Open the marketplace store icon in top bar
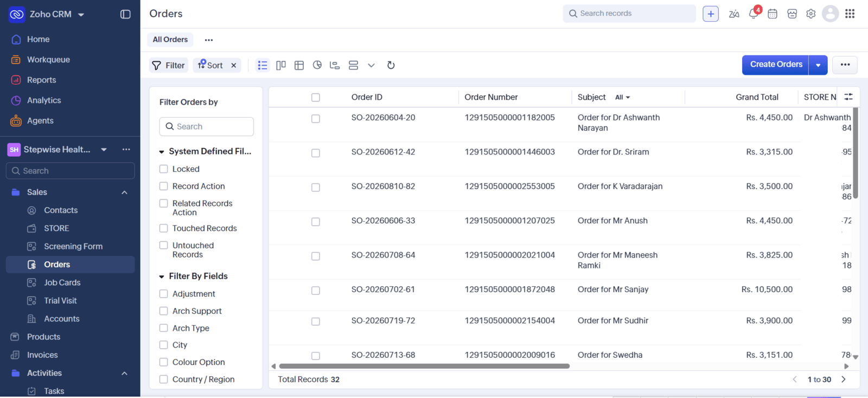The width and height of the screenshot is (868, 398). [792, 14]
